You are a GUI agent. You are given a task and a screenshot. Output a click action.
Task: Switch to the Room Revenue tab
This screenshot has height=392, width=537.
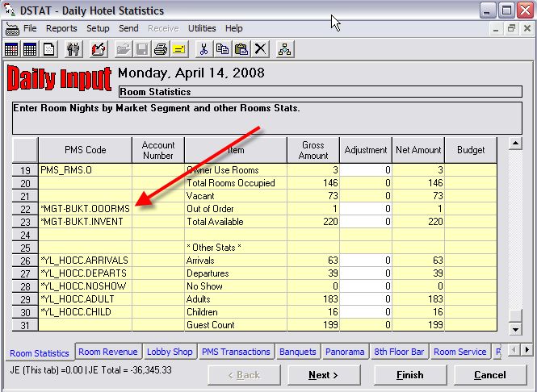pyautogui.click(x=108, y=352)
